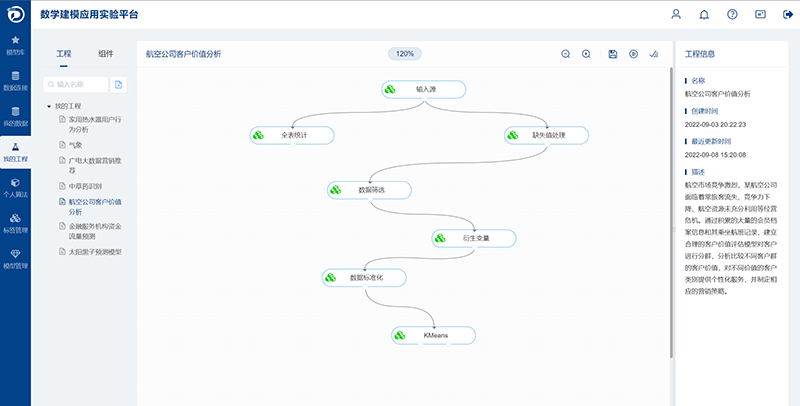Open the notifications bell

704,15
